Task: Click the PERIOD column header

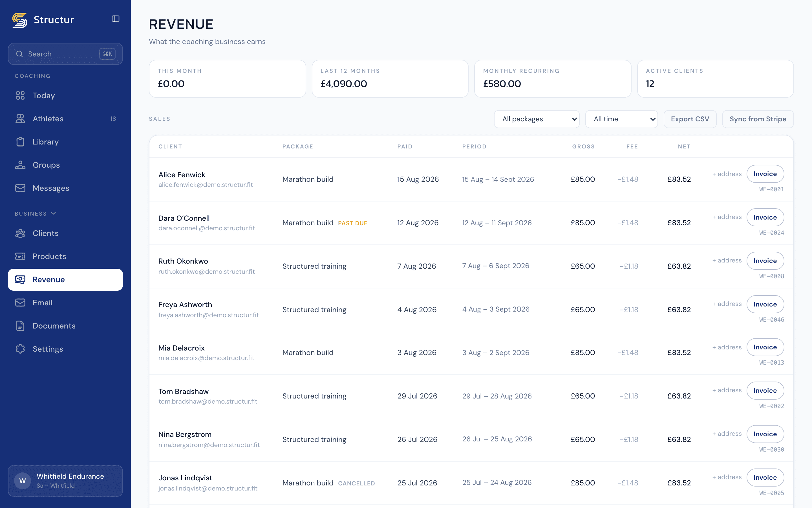Action: (x=474, y=146)
